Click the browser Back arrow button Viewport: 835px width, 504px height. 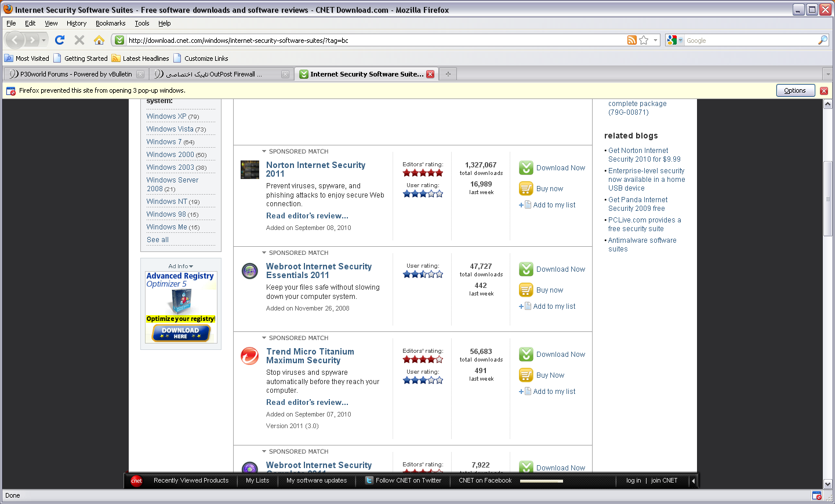[14, 40]
